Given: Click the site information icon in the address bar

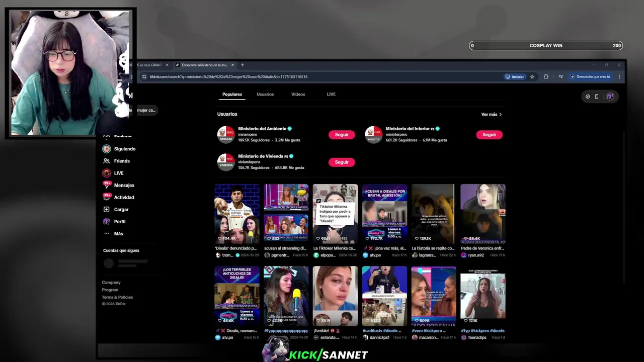Looking at the screenshot, I should [144, 77].
